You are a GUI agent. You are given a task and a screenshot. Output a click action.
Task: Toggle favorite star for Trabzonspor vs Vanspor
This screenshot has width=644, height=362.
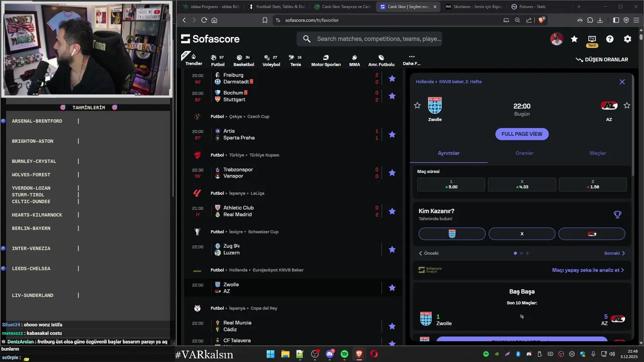point(392,172)
